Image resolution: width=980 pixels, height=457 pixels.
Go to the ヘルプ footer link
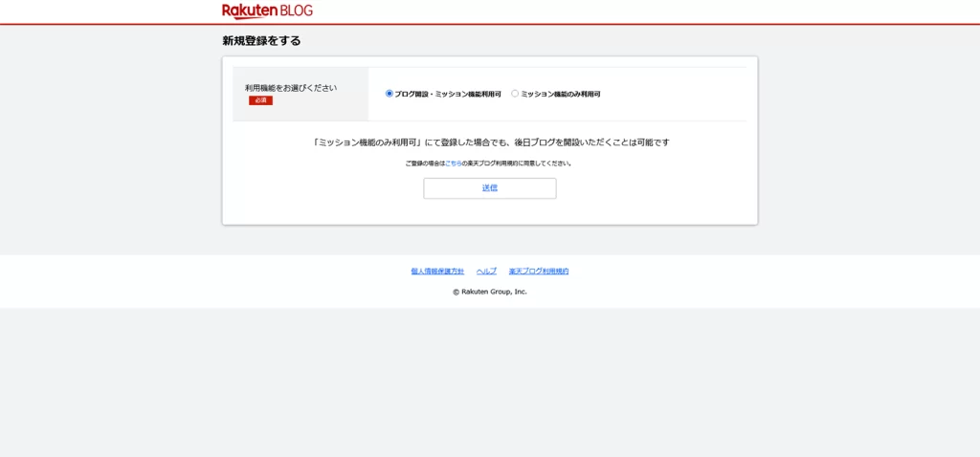point(486,272)
